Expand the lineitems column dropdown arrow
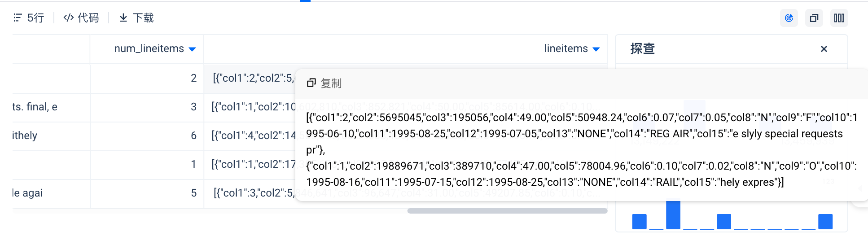The height and width of the screenshot is (245, 868). click(x=596, y=49)
